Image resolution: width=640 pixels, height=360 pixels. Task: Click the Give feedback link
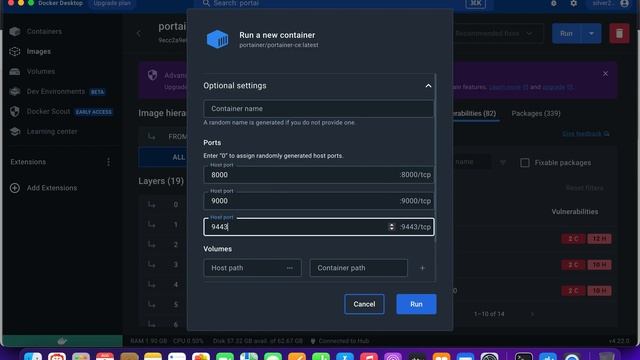[585, 134]
